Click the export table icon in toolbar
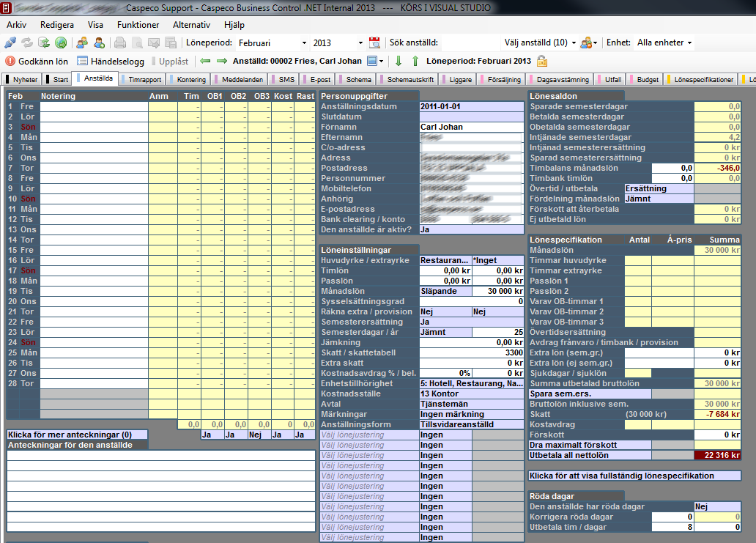 click(171, 43)
